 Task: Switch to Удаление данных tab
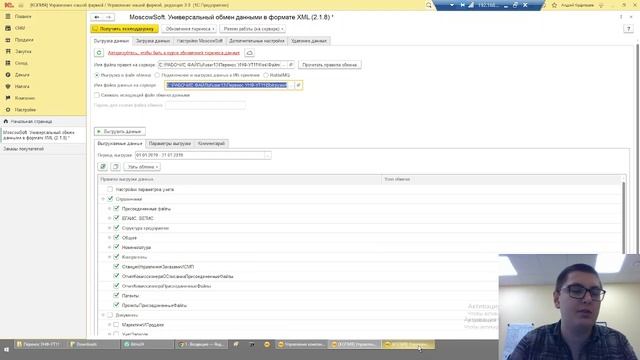309,41
